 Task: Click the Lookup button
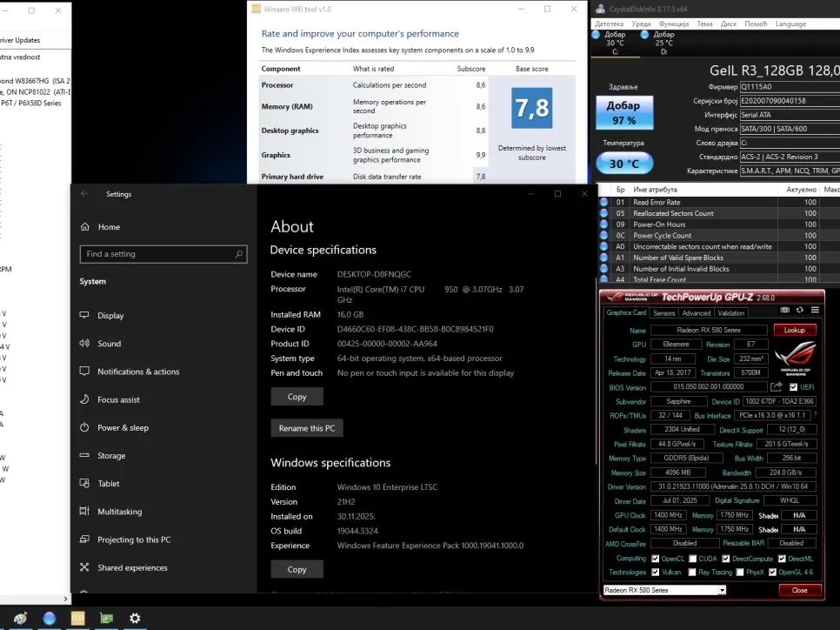[x=794, y=330]
